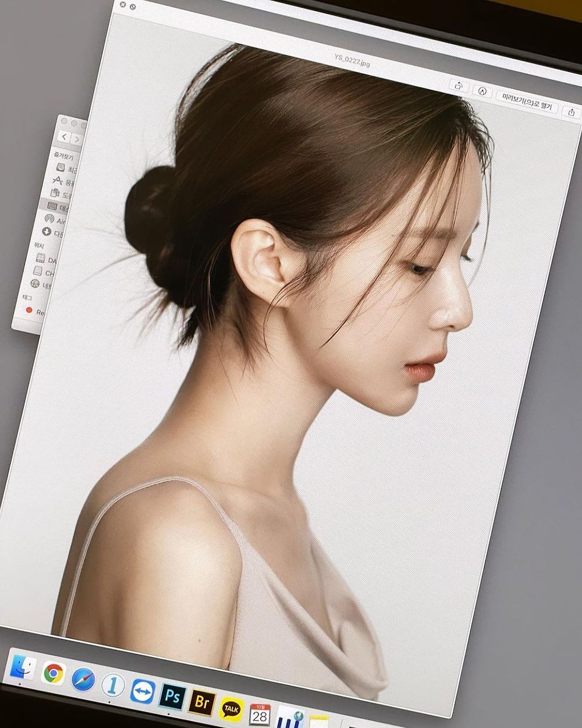Open the Markup pencil tool in Quick Look
This screenshot has width=582, height=728.
coord(481,91)
